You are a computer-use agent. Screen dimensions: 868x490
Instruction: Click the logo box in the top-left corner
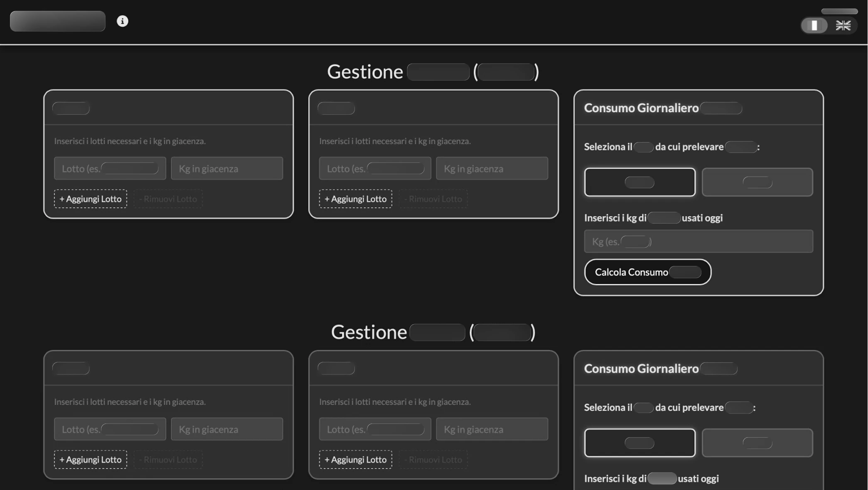[57, 21]
